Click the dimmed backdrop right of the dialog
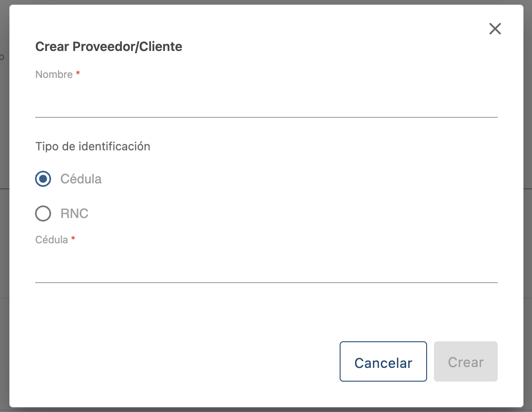 [528, 214]
